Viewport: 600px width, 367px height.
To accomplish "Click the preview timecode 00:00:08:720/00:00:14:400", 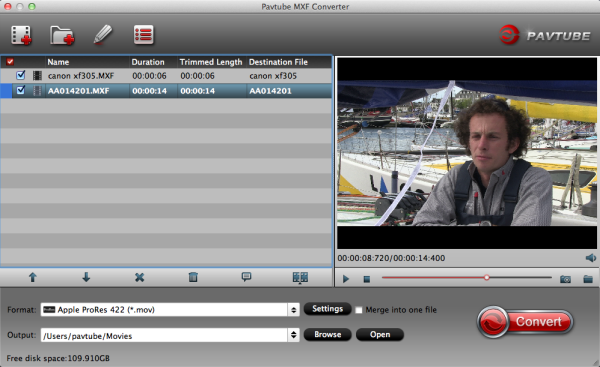I will (x=391, y=258).
